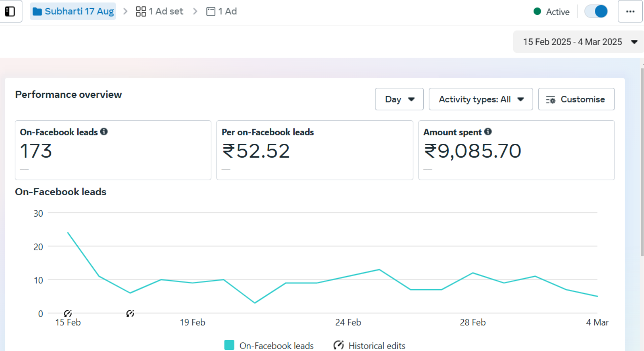Image resolution: width=644 pixels, height=351 pixels.
Task: Click info icon beside Amount spent
Action: pos(488,132)
